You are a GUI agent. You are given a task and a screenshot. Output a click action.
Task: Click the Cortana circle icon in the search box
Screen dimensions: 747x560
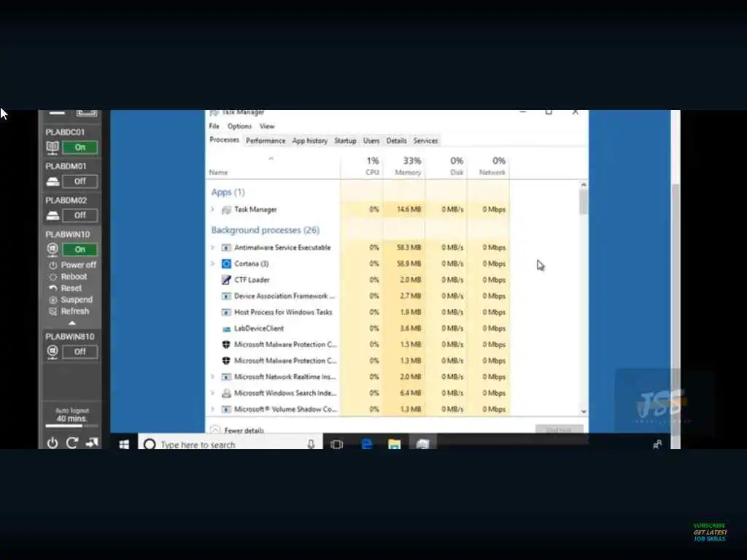click(x=150, y=444)
